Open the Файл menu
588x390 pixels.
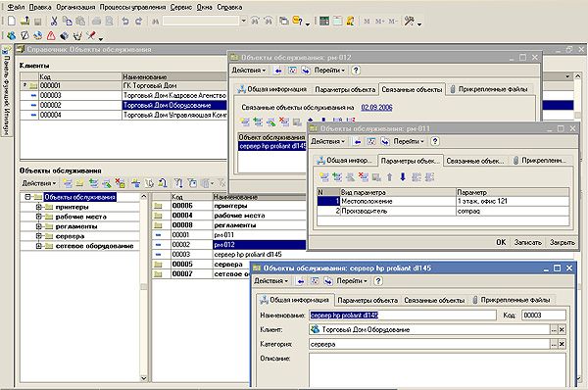16,7
